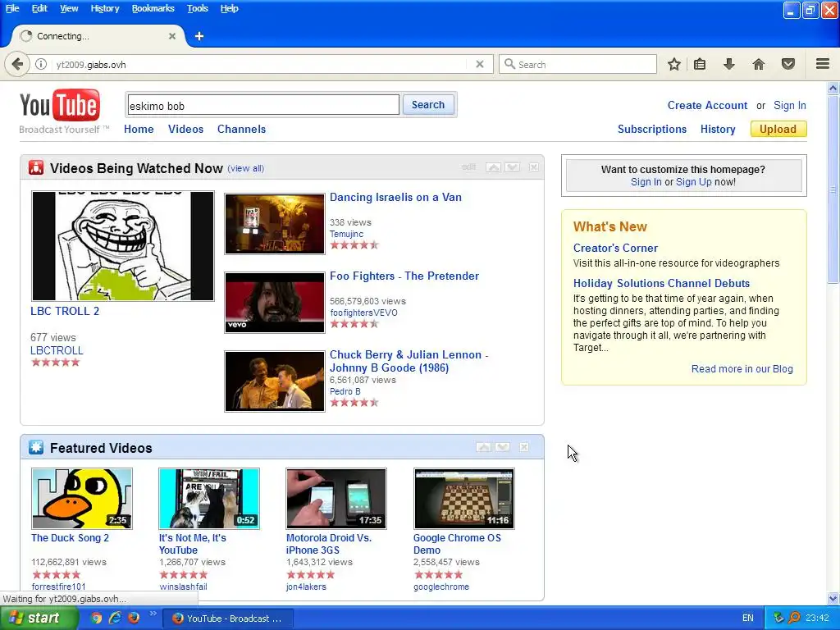Open the Edit menu

pyautogui.click(x=39, y=8)
